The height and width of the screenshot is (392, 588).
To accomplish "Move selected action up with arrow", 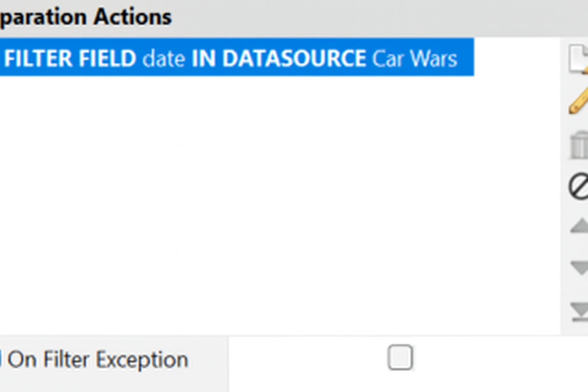I will tap(580, 226).
